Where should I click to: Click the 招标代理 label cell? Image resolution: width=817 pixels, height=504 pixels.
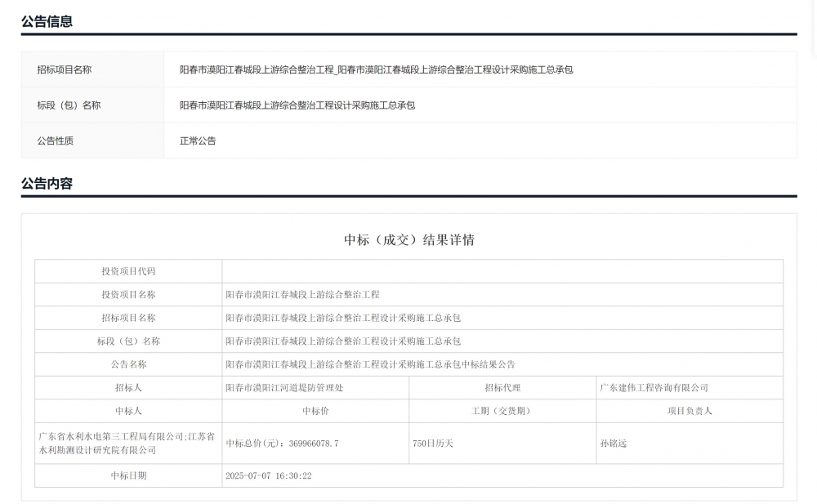tap(502, 388)
